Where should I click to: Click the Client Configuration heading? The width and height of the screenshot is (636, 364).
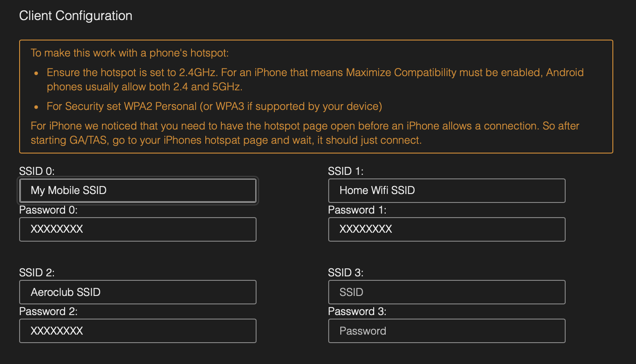pos(75,16)
